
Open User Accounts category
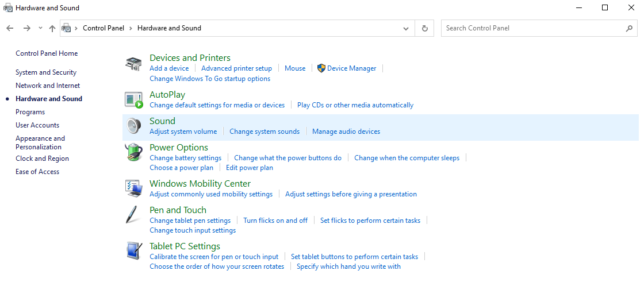tap(37, 125)
